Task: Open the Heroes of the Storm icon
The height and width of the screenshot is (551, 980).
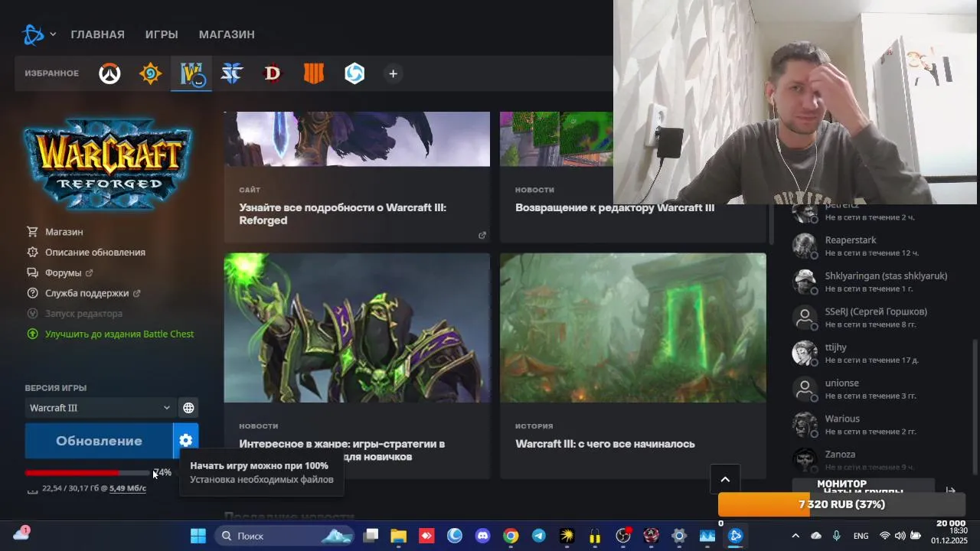Action: click(354, 73)
